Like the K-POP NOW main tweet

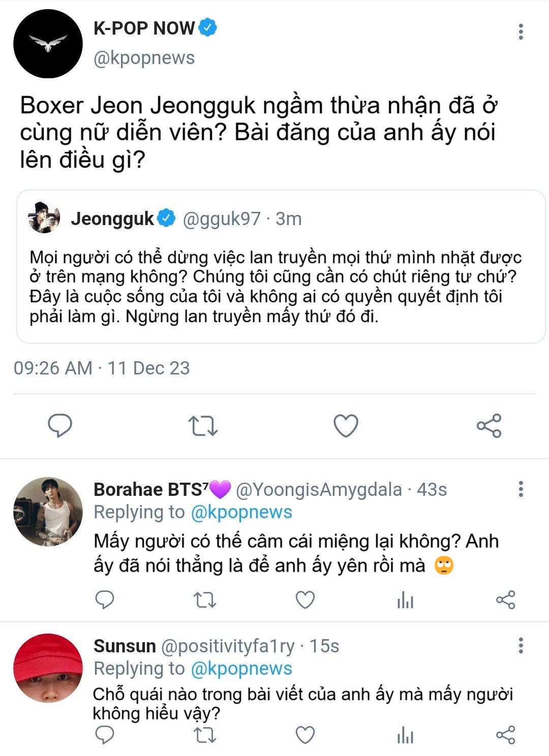click(x=346, y=426)
